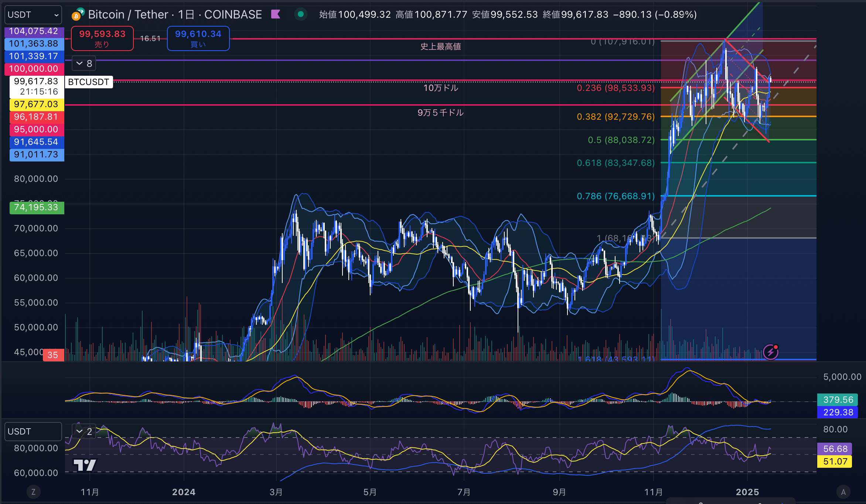Viewport: 866px width, 504px height.
Task: Click the 80,000.00 main price axis label
Action: point(36,179)
